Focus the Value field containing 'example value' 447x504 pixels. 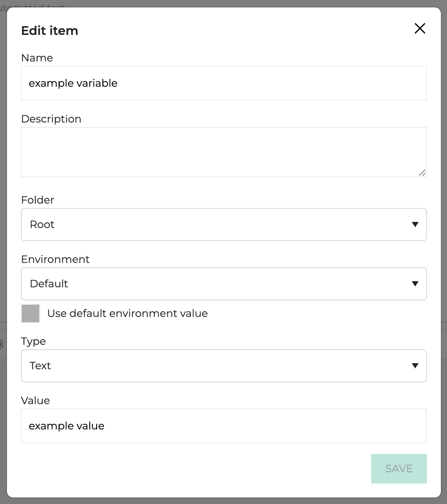(x=224, y=426)
